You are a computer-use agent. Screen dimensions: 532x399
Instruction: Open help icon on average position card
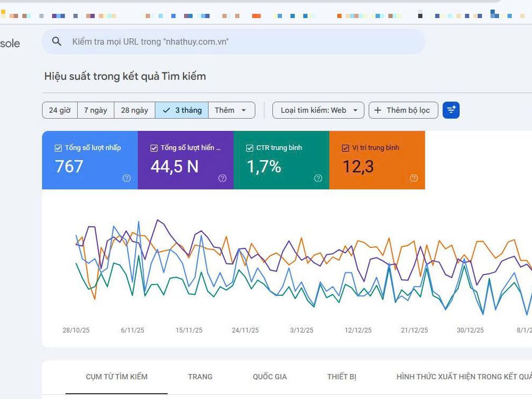pos(413,178)
